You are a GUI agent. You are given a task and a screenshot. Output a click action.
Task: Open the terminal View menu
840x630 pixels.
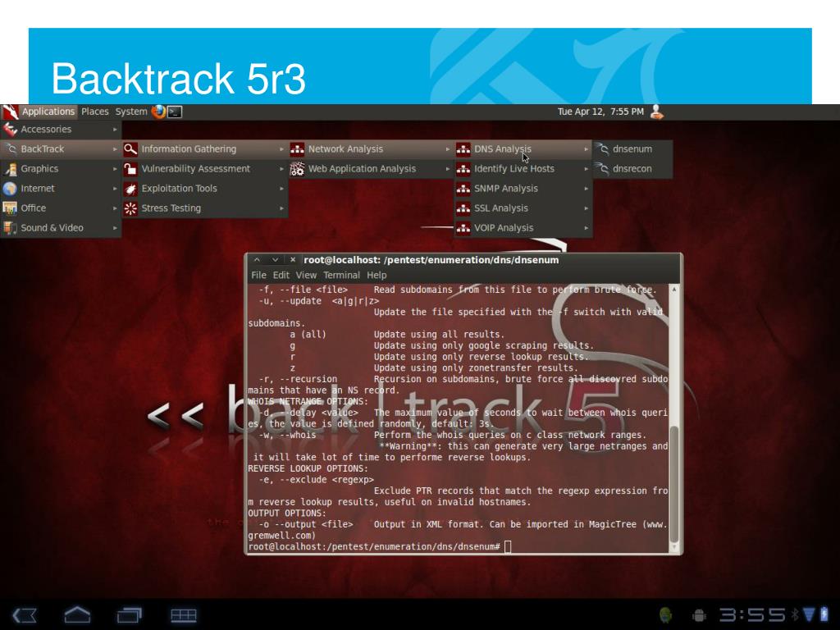coord(306,275)
